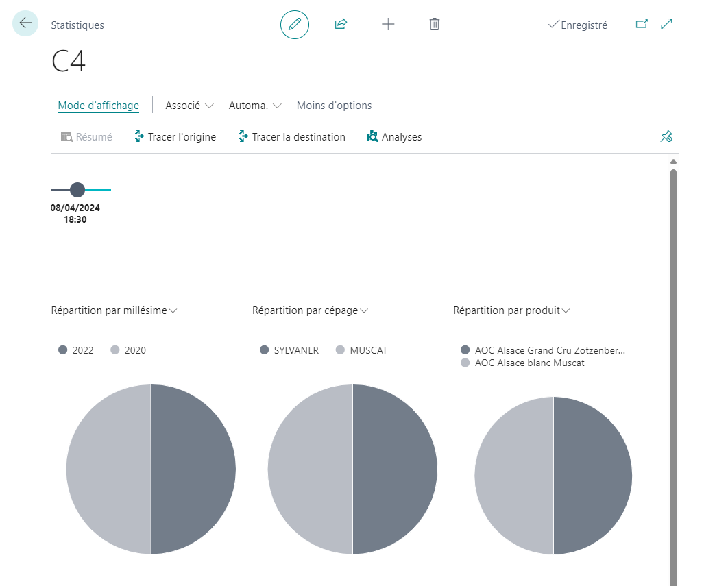This screenshot has width=728, height=586.
Task: Expand the Automa. dropdown menu
Action: 256,106
